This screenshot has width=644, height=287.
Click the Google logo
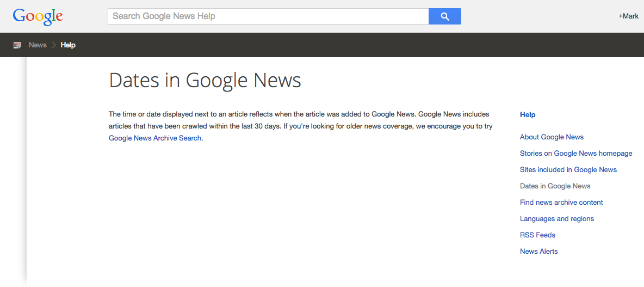click(38, 16)
